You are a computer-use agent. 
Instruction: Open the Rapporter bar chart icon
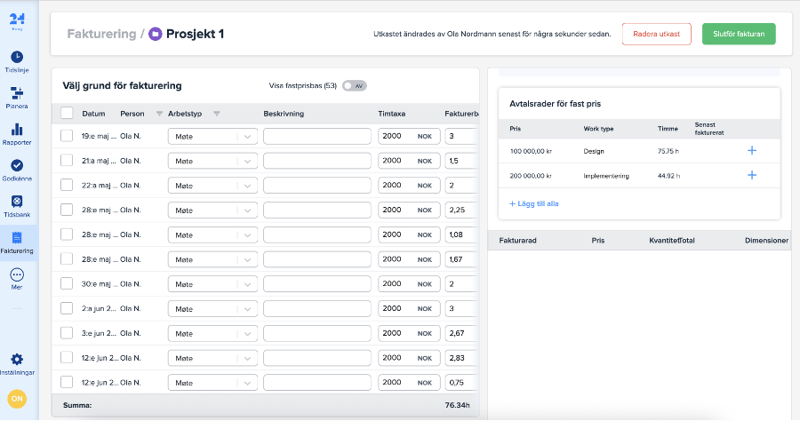(17, 129)
